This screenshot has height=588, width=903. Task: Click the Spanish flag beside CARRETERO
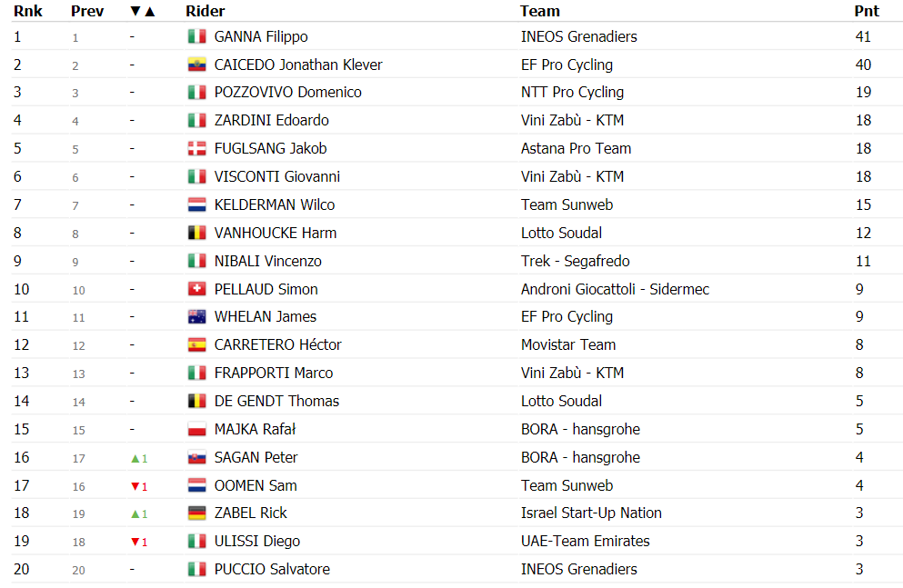197,344
